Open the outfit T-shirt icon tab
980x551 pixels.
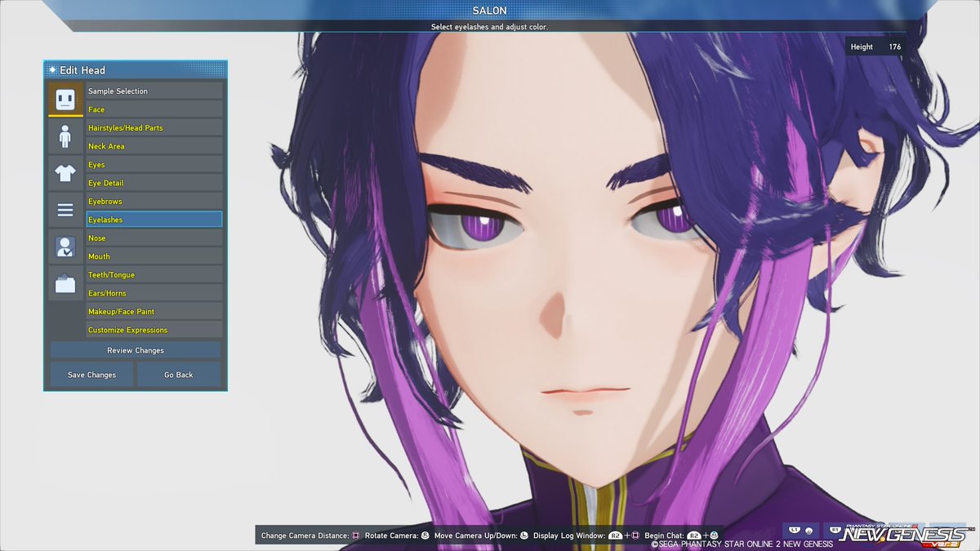pos(65,172)
